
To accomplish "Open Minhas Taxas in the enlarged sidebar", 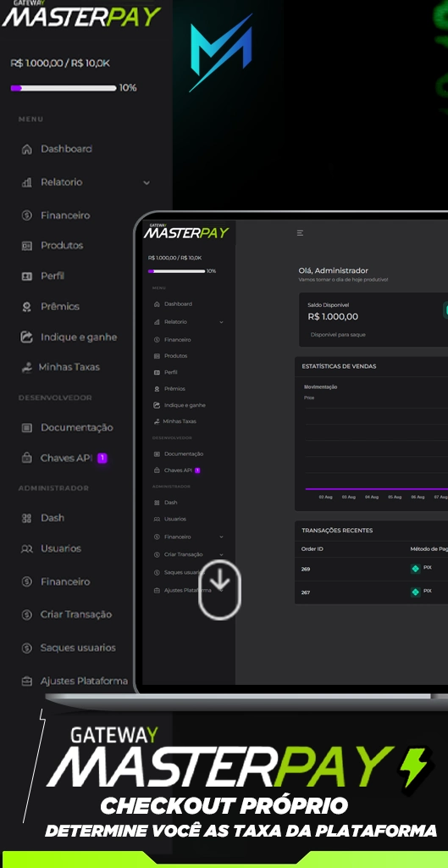I will [61, 368].
